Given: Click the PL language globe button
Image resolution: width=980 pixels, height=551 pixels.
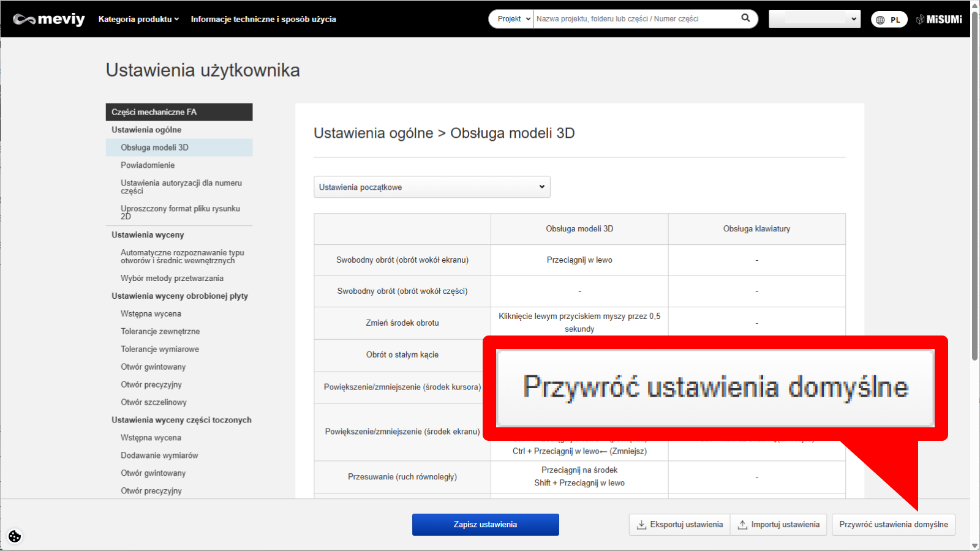Looking at the screenshot, I should (x=889, y=20).
